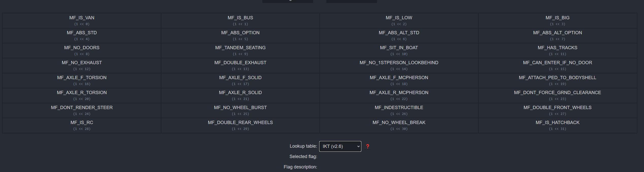Viewport: 644px width, 172px height.
Task: Toggle the MF_IS_HATCHBACK flag
Action: [x=557, y=125]
